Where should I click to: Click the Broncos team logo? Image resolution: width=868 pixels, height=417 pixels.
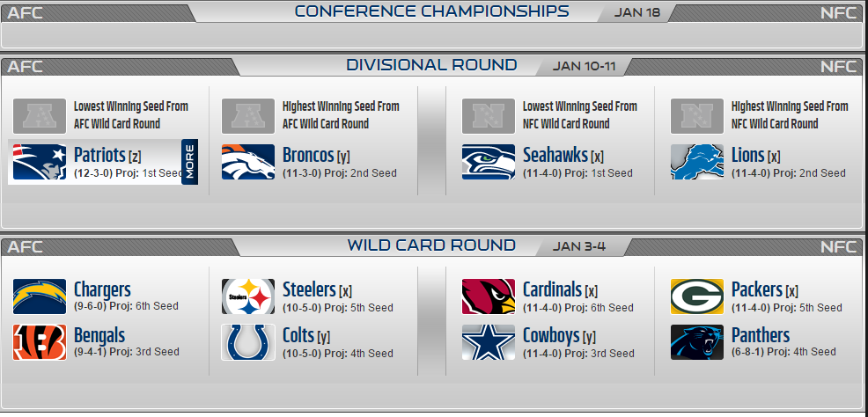point(247,162)
